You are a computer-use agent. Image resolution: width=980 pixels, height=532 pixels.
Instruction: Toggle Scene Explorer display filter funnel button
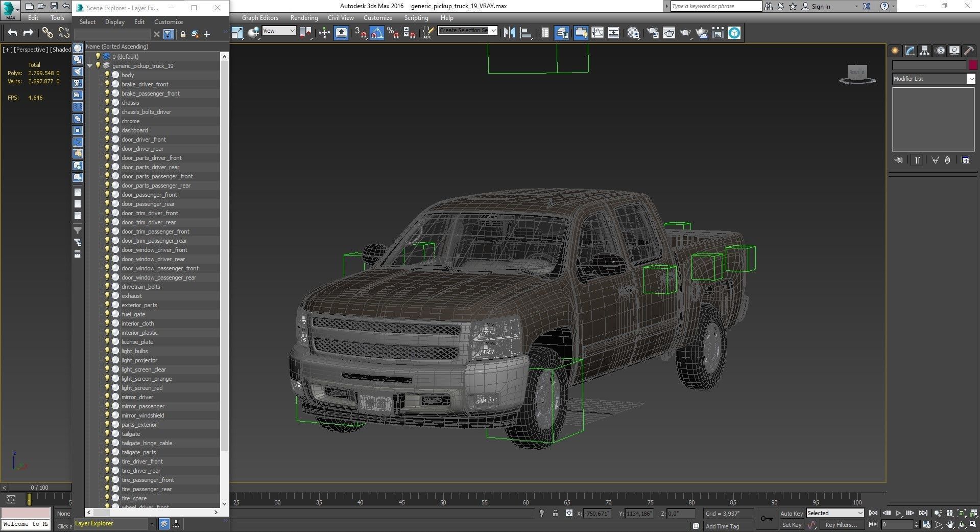(x=169, y=34)
